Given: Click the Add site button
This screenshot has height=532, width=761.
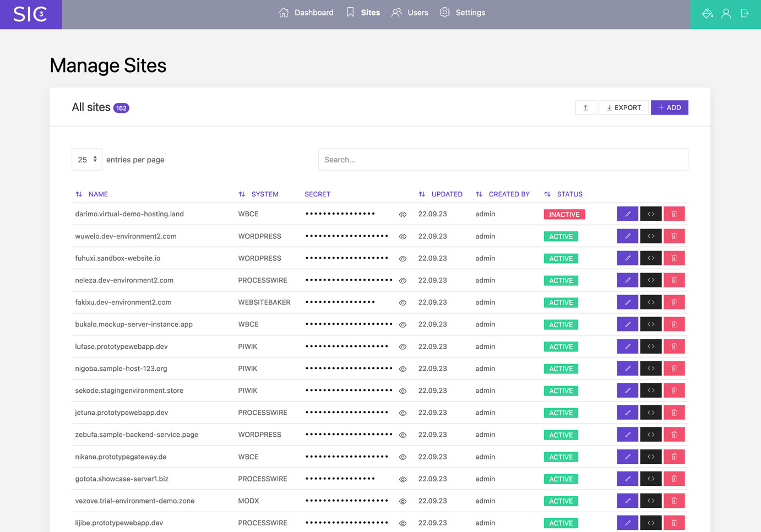Looking at the screenshot, I should click(x=670, y=108).
